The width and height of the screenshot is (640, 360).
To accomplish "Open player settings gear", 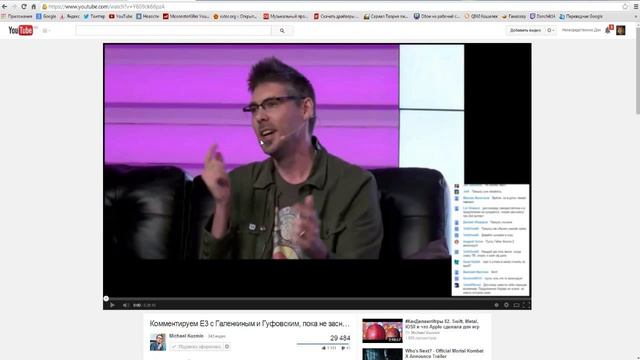I will click(x=506, y=305).
